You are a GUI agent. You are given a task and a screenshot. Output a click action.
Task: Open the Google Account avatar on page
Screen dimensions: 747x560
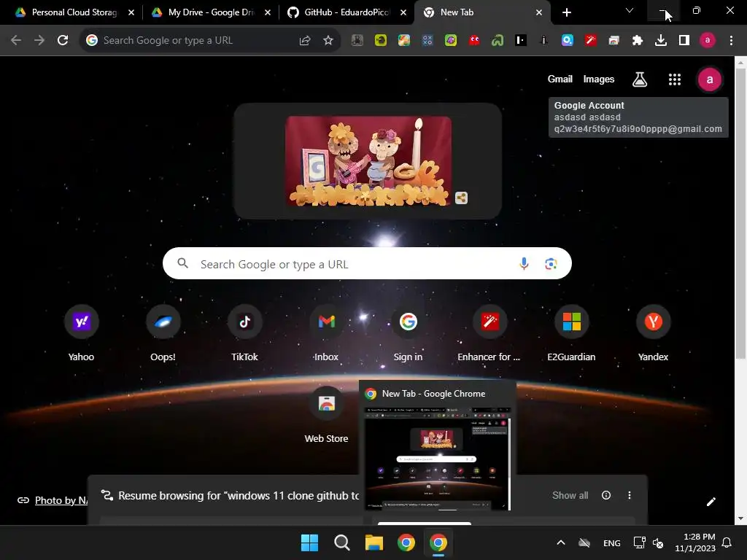tap(709, 79)
